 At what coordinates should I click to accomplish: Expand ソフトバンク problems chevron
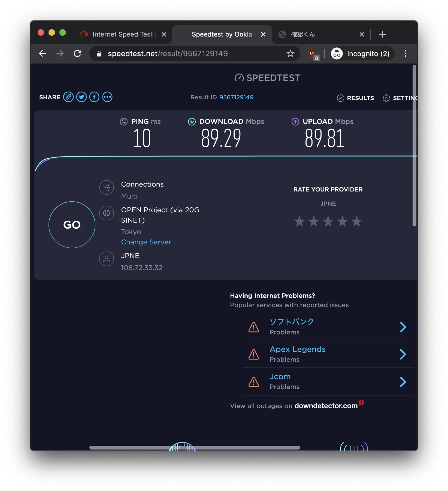403,327
